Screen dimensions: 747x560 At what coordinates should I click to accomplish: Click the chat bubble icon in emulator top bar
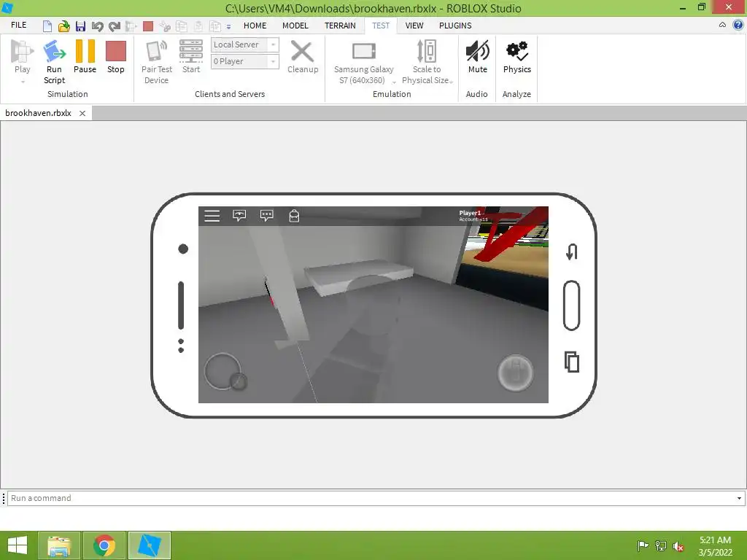coord(239,216)
